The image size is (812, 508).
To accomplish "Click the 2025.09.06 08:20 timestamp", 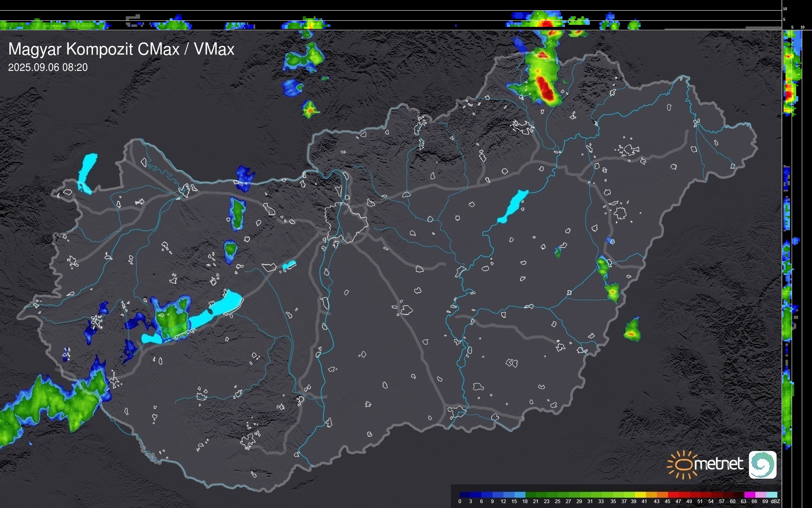I will (x=48, y=68).
